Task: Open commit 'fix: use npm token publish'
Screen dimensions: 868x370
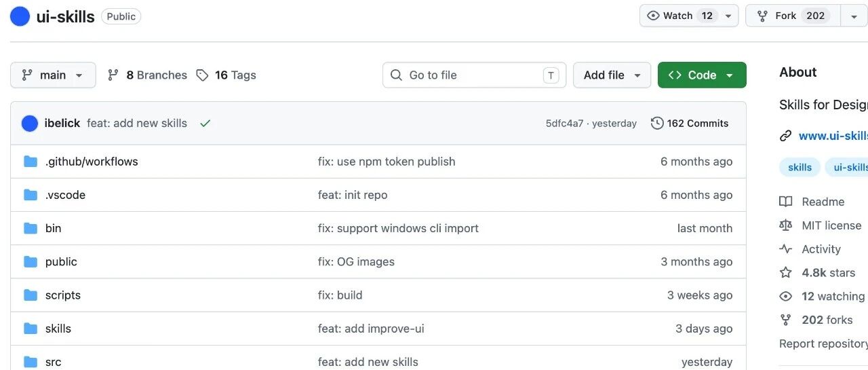Action: (387, 162)
